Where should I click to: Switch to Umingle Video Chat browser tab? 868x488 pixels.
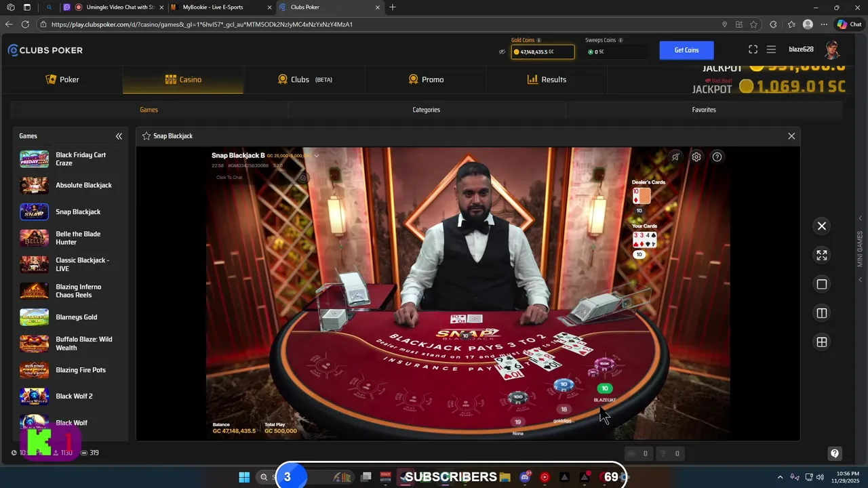[114, 7]
